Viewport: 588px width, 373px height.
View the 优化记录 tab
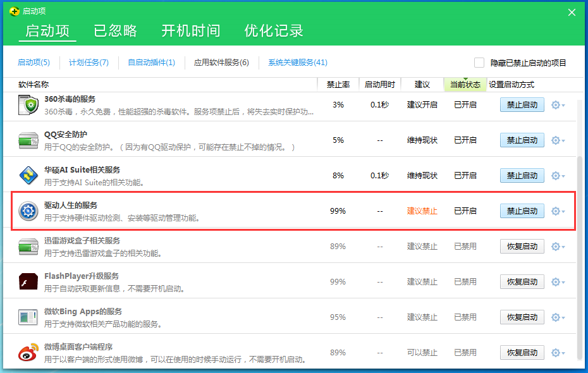point(273,30)
